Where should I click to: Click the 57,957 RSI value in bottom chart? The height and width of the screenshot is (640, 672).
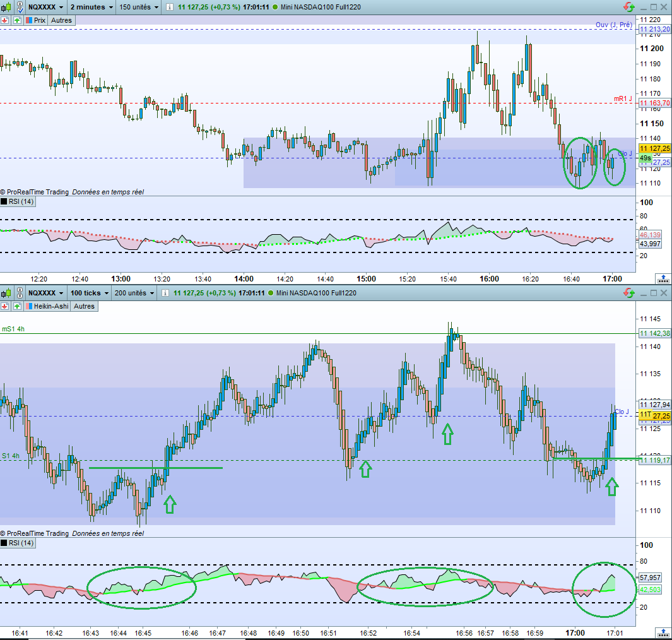tap(650, 578)
